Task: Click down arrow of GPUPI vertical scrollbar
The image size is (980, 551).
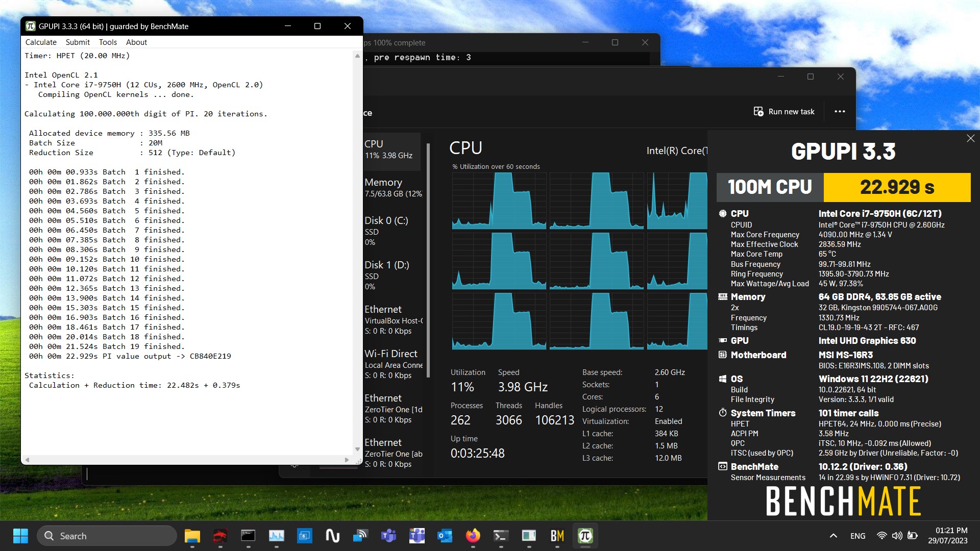Action: (x=357, y=449)
